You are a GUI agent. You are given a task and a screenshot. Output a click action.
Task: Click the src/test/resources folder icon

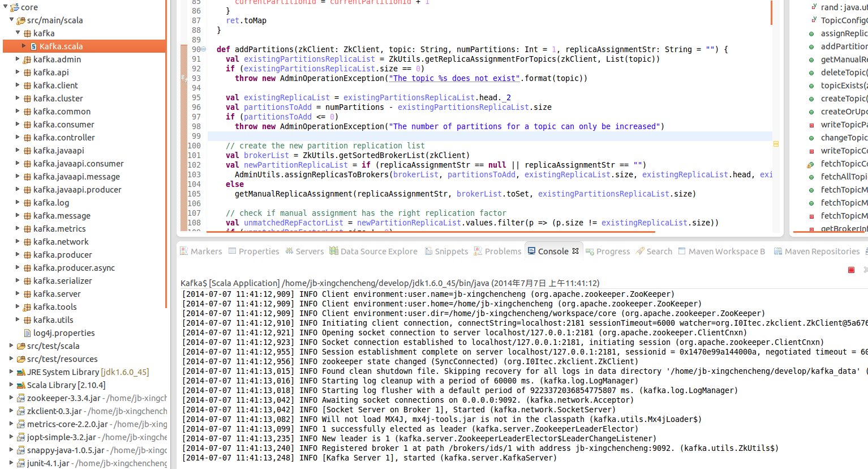pos(21,359)
